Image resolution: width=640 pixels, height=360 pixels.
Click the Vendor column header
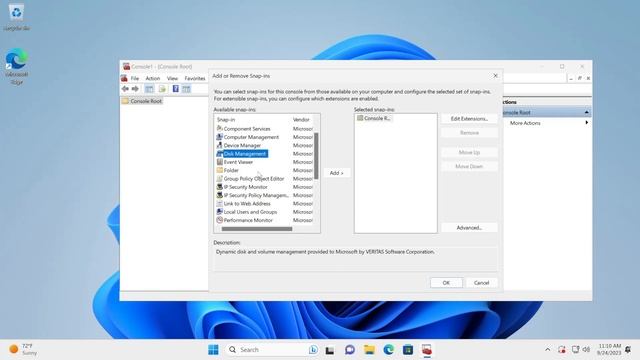[302, 120]
